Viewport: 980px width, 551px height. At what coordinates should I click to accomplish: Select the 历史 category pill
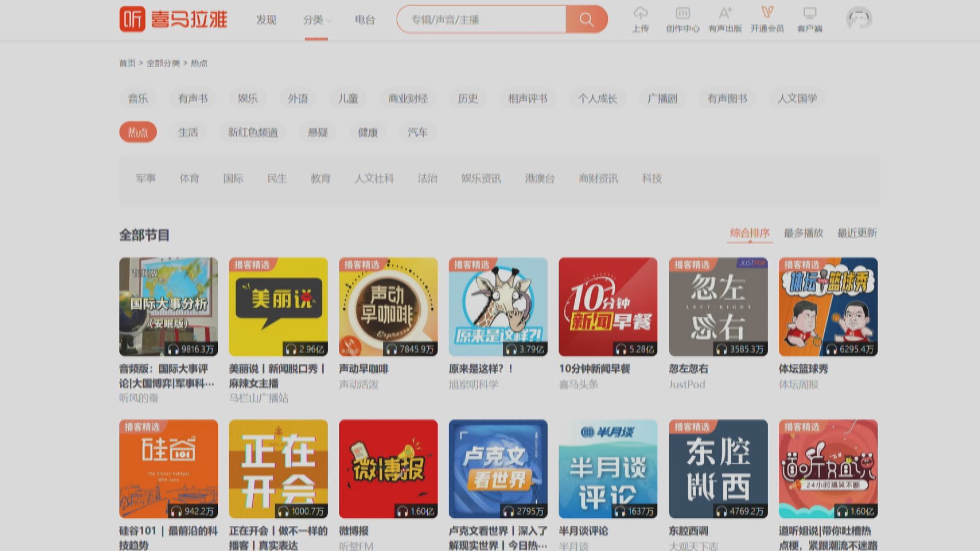[468, 98]
